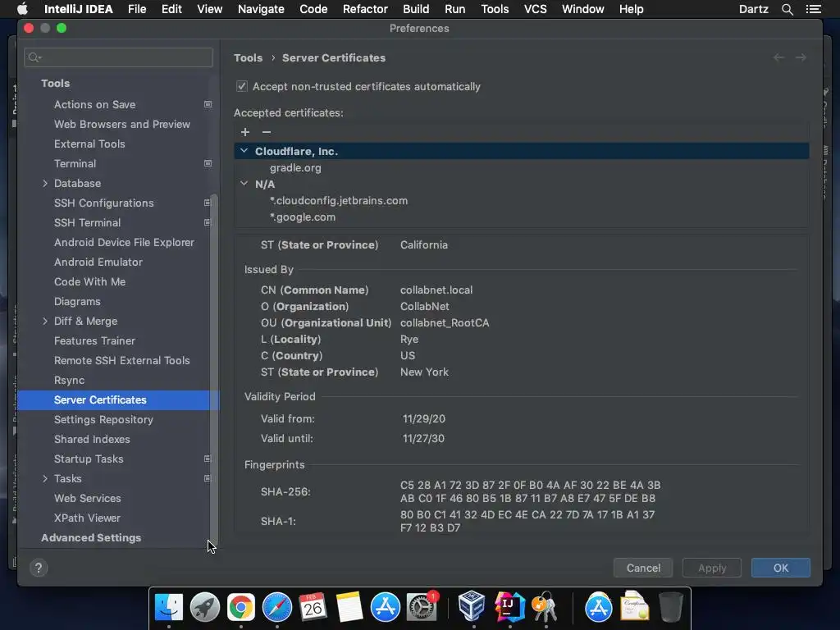Open Code With Me settings

pyautogui.click(x=89, y=282)
